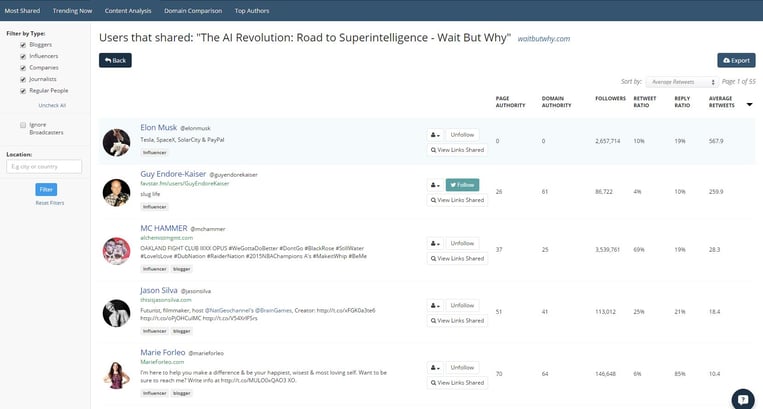Unfollow Elon Musk
763x409 pixels.
[462, 135]
